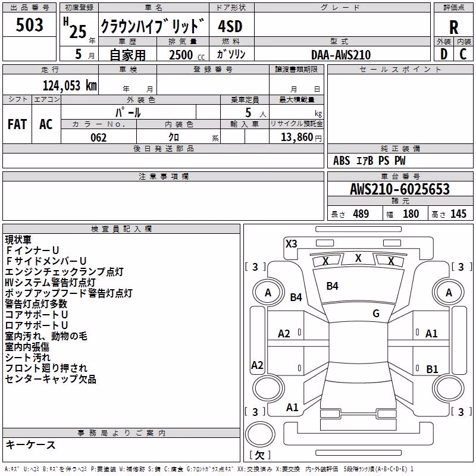The height and width of the screenshot is (476, 476).
Task: Click the recycle deposit 13,860円
Action: point(301,137)
